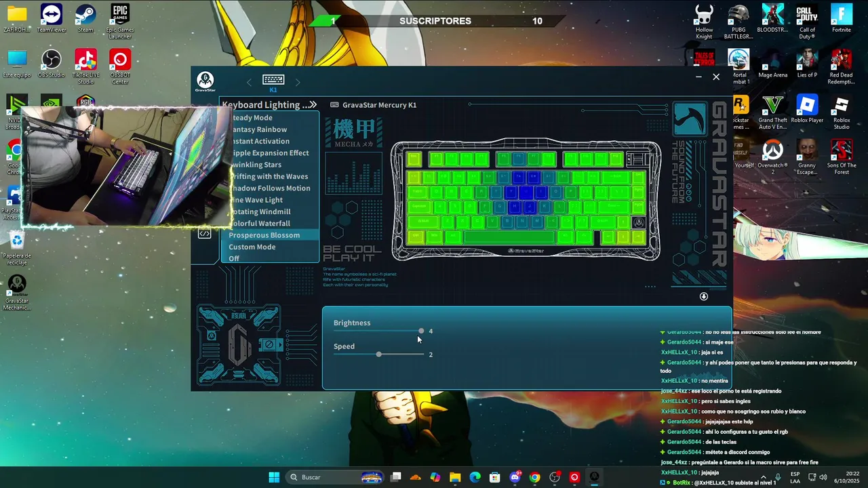Viewport: 868px width, 488px height.
Task: Open Papelera de reciclaje icon
Action: coord(17,248)
